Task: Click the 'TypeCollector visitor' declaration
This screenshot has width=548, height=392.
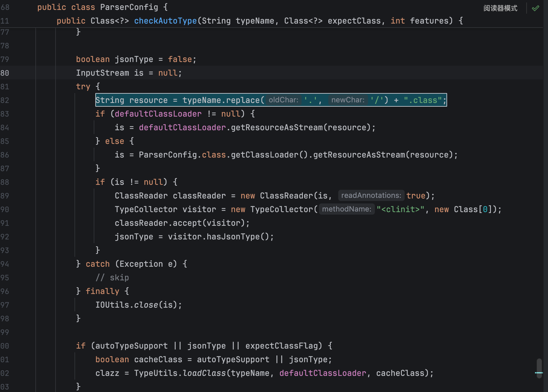Action: pos(165,209)
